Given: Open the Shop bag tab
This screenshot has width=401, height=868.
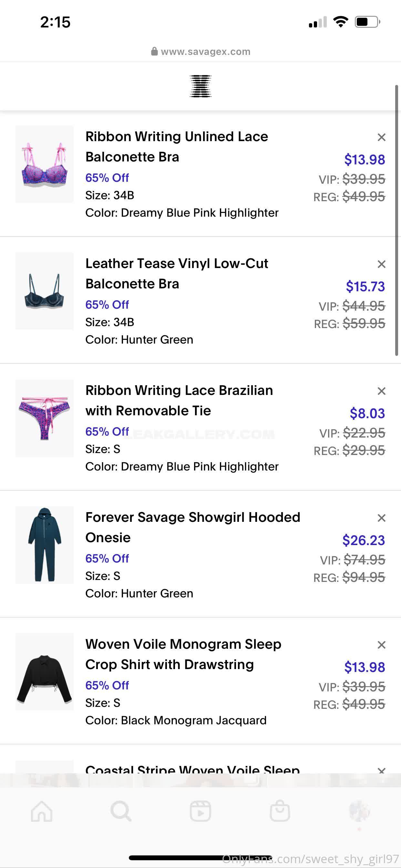Looking at the screenshot, I should coord(280,811).
